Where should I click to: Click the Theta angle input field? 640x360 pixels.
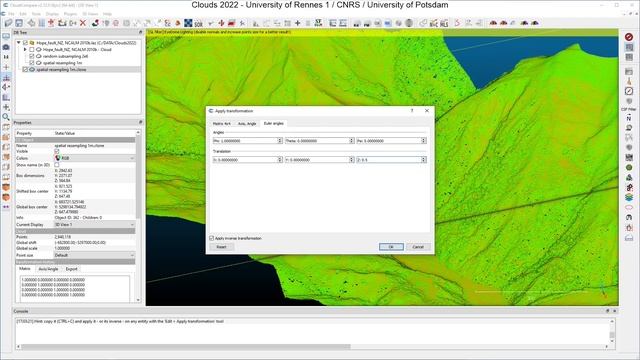coord(317,140)
